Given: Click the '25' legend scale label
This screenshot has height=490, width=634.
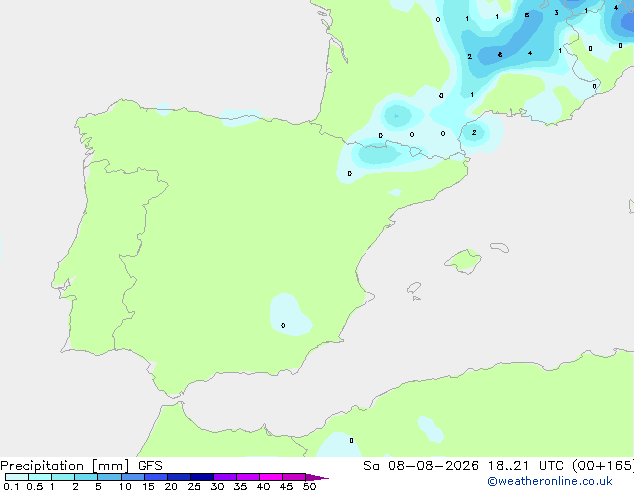Looking at the screenshot, I should click(x=194, y=486).
